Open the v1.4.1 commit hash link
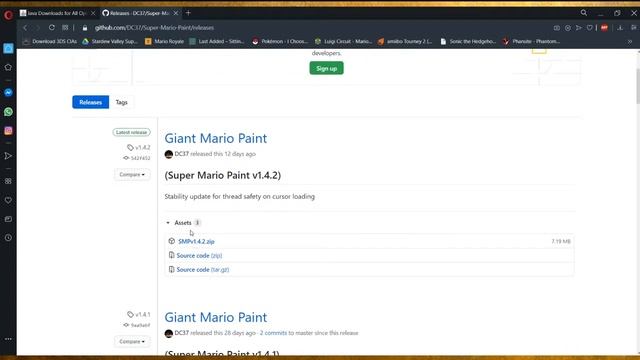This screenshot has height=360, width=640. point(137,325)
